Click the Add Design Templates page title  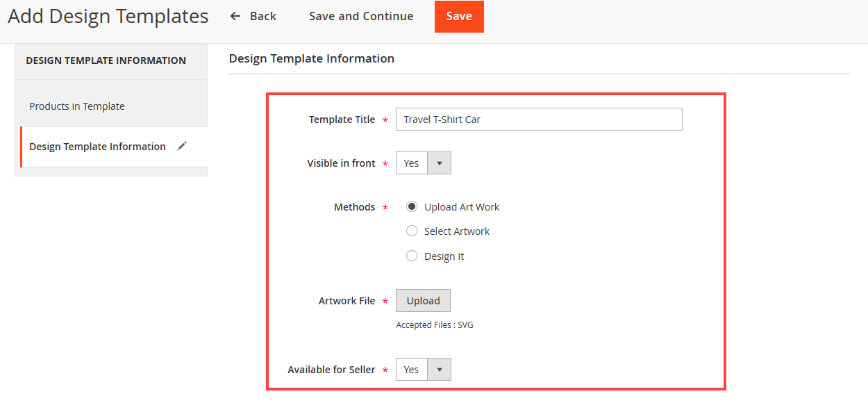point(108,17)
